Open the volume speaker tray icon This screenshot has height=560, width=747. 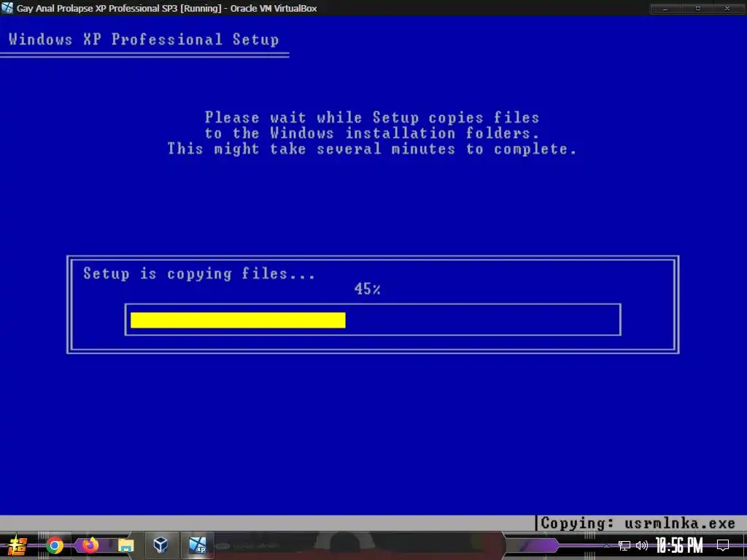tap(642, 545)
